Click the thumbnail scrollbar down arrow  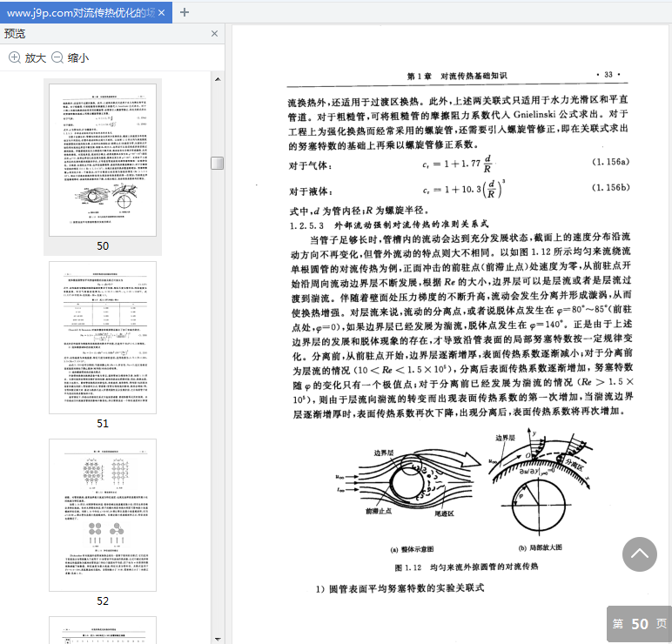pos(218,640)
